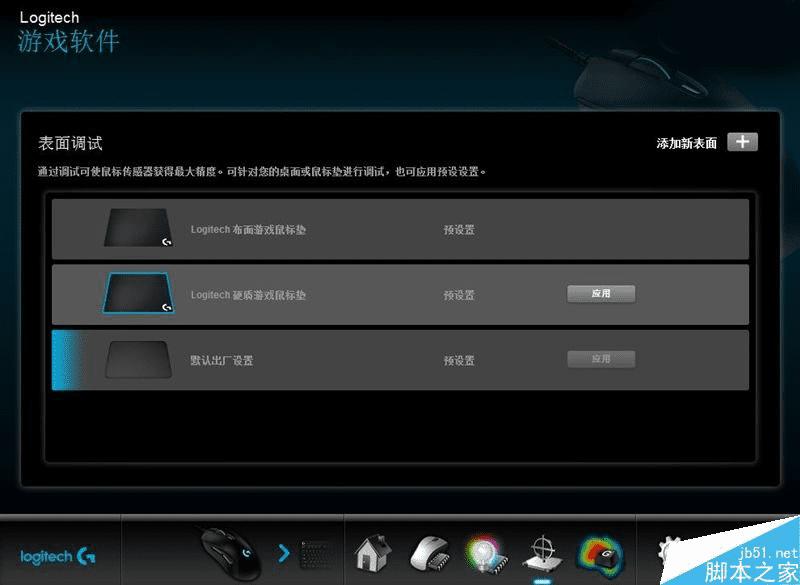Click the text Logitech 硬质游戏鼠标垫

(248, 295)
